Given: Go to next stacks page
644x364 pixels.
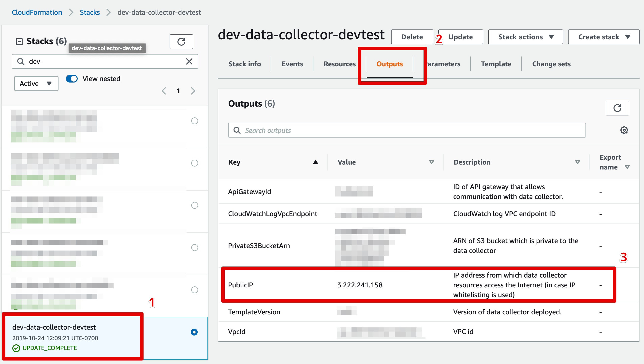Looking at the screenshot, I should pyautogui.click(x=193, y=91).
